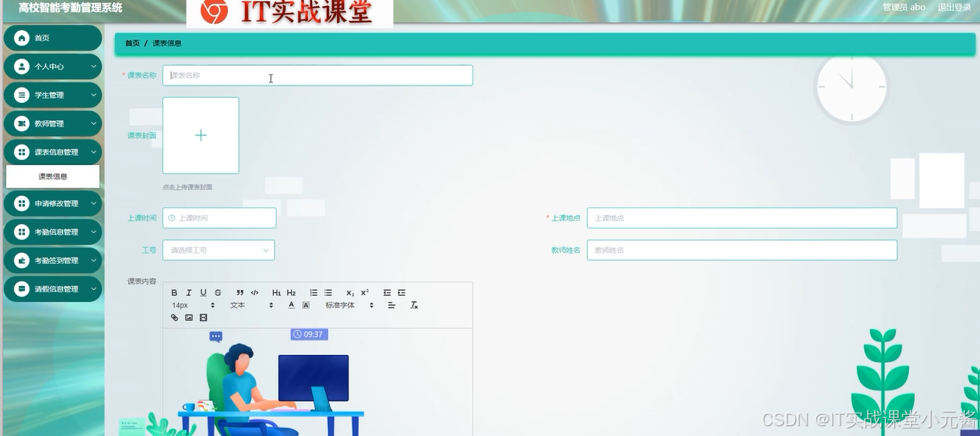Screen dimensions: 980x436
Task: Apply subscript formatting
Action: coord(350,293)
